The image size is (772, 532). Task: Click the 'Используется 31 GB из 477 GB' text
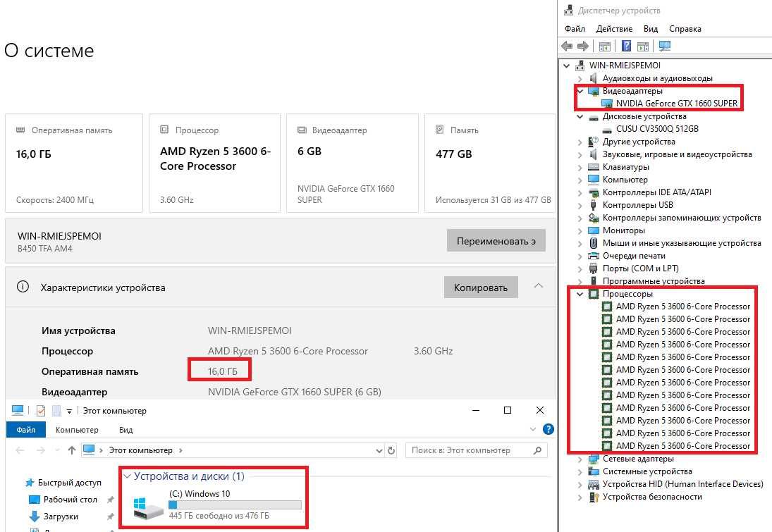tap(493, 200)
